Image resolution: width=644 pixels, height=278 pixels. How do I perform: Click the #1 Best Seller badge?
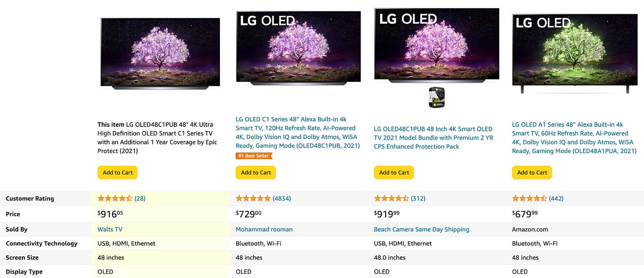(254, 156)
